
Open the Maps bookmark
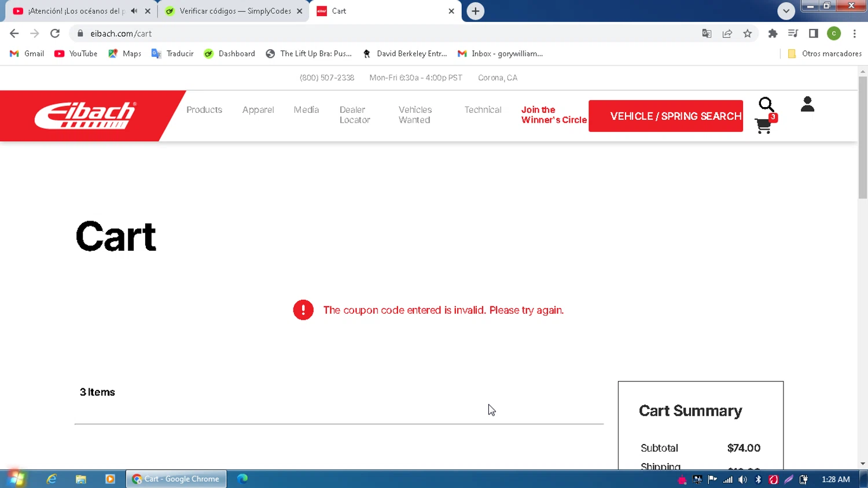pos(124,53)
